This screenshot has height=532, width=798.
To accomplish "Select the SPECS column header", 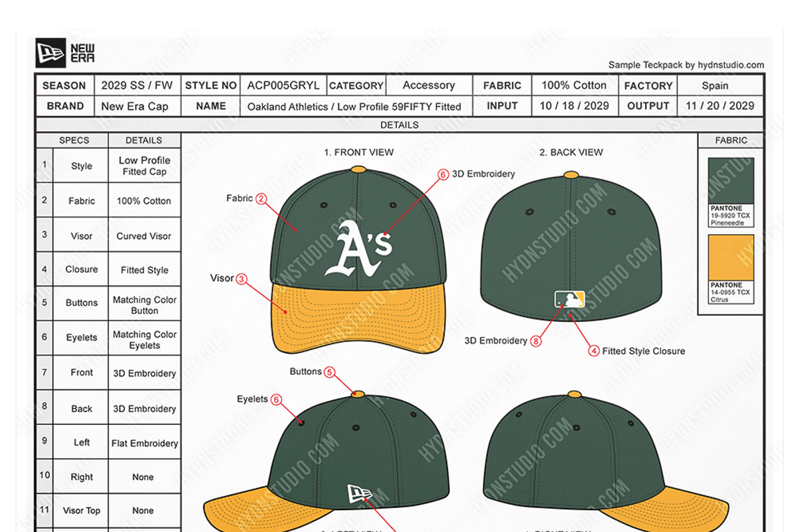I will pos(74,140).
